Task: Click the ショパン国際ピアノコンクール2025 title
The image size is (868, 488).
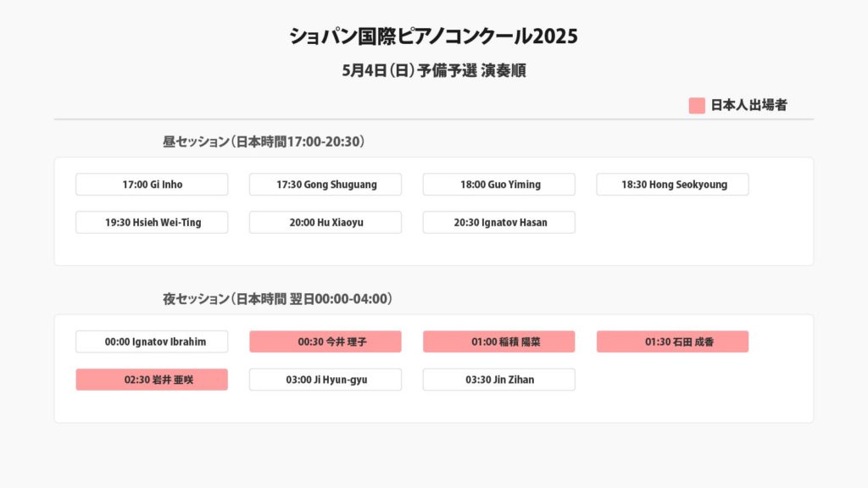Action: pyautogui.click(x=434, y=36)
